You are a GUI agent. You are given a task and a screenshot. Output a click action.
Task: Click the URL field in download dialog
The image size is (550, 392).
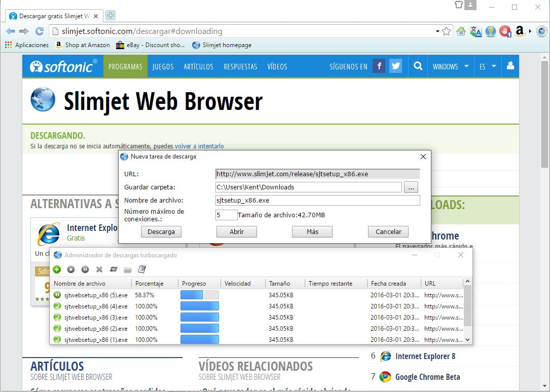[x=317, y=174]
